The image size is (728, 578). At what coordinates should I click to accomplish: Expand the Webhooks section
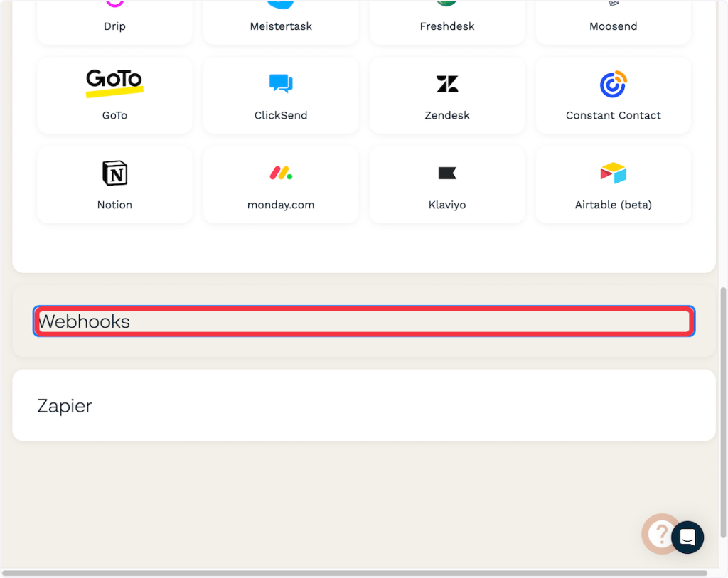(363, 321)
